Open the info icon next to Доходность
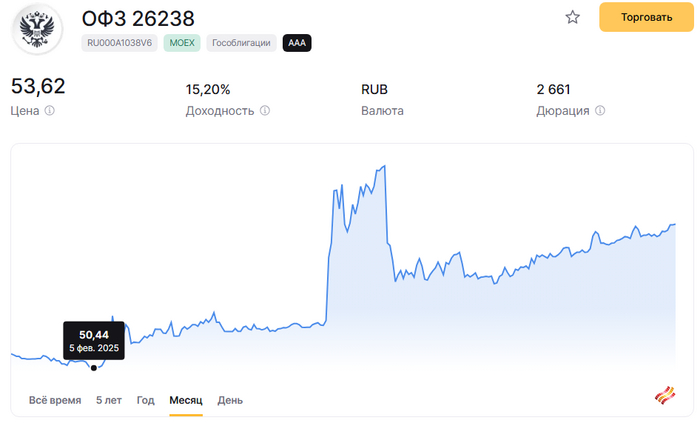This screenshot has width=700, height=423. [x=265, y=110]
